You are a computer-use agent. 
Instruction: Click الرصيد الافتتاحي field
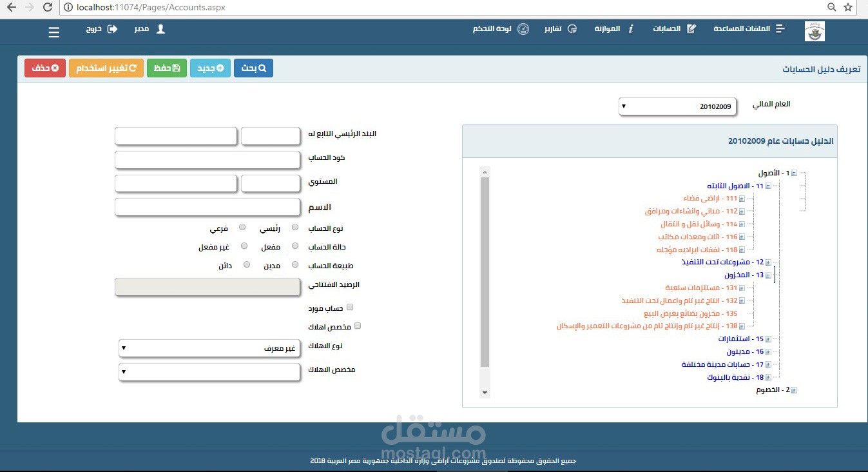coord(207,288)
